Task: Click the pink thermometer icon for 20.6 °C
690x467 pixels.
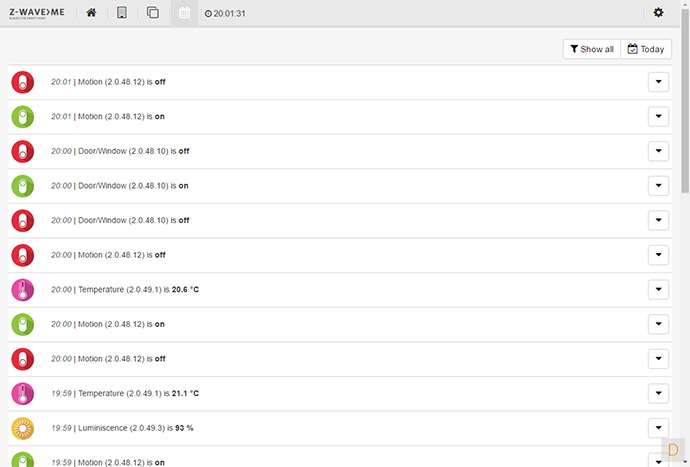Action: point(22,290)
